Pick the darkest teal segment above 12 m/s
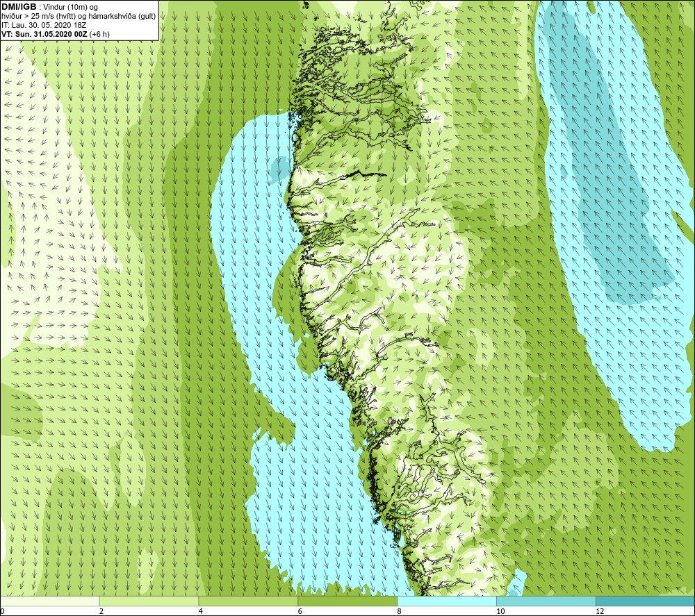The image size is (695, 616). [x=646, y=601]
